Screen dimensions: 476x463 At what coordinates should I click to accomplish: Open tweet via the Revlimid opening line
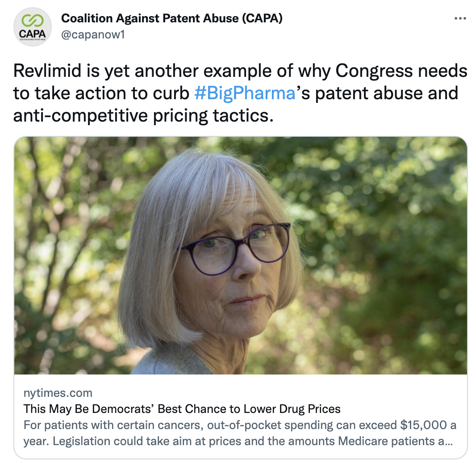[x=240, y=71]
